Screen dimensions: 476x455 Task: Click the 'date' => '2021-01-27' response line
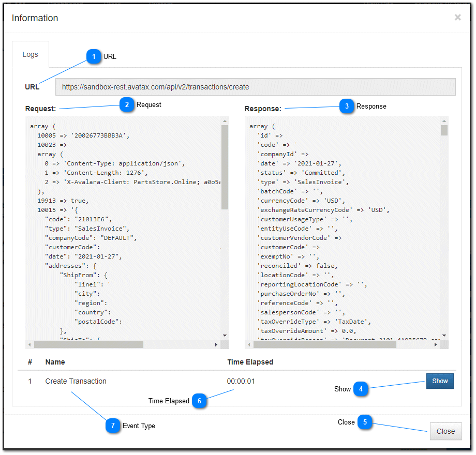(300, 163)
